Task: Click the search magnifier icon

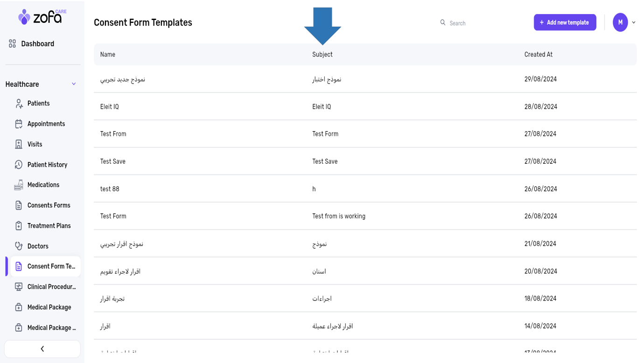Action: (x=443, y=22)
